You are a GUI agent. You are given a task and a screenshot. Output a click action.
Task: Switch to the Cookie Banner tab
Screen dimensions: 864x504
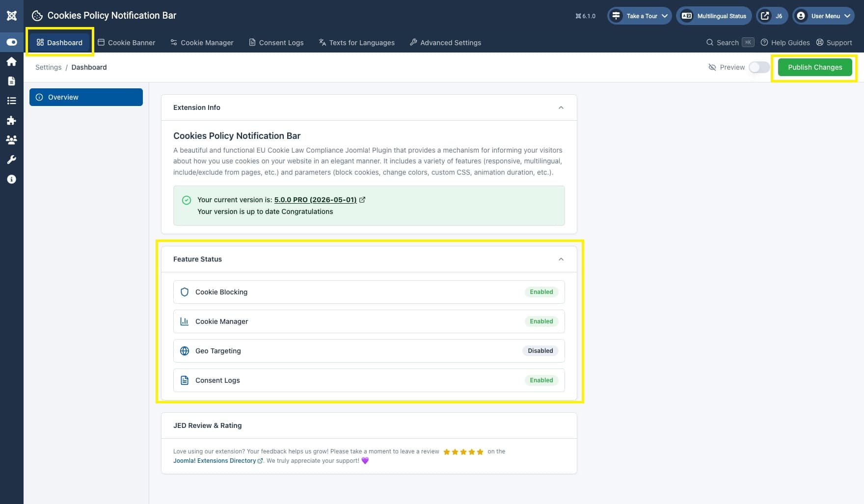(127, 42)
